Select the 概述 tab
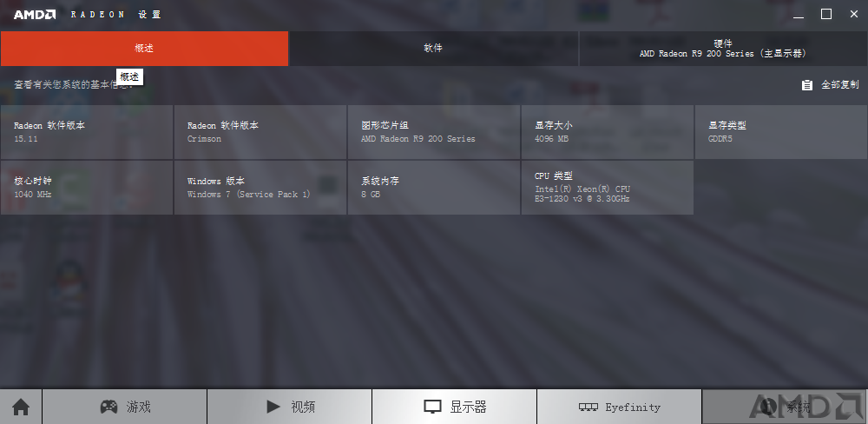Screen dimensions: 868x424 point(144,48)
